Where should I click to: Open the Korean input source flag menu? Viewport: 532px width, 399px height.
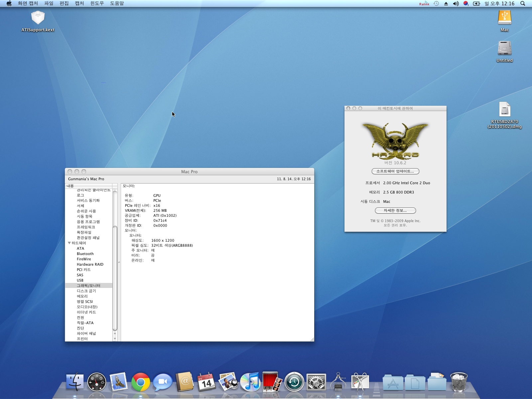(466, 3)
